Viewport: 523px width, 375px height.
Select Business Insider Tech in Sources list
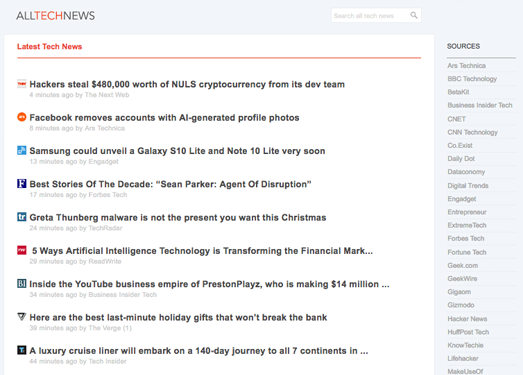click(480, 105)
